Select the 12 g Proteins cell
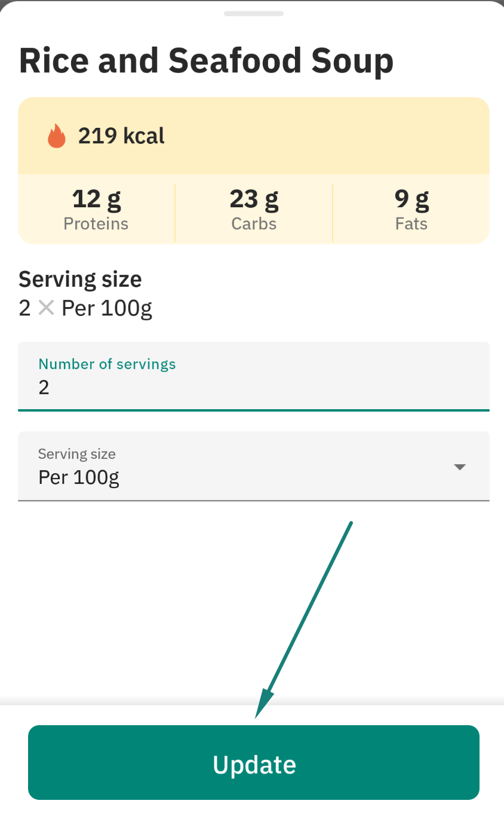Image resolution: width=504 pixels, height=816 pixels. pyautogui.click(x=96, y=209)
